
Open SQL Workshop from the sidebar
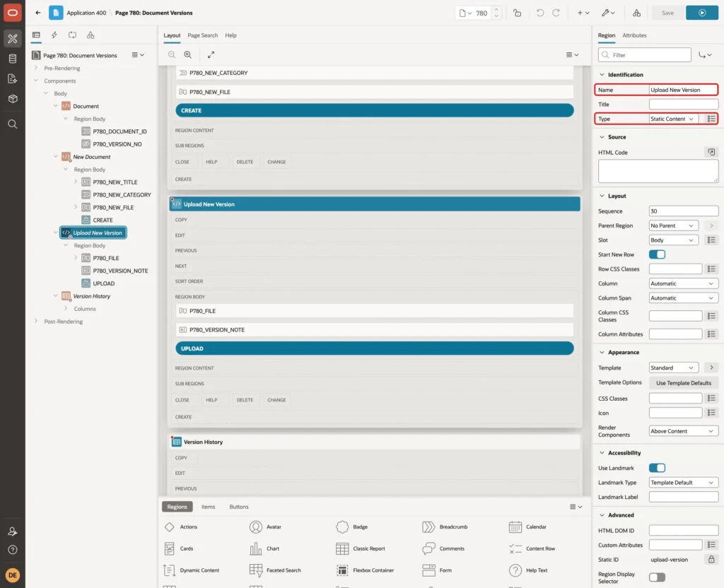pyautogui.click(x=13, y=59)
